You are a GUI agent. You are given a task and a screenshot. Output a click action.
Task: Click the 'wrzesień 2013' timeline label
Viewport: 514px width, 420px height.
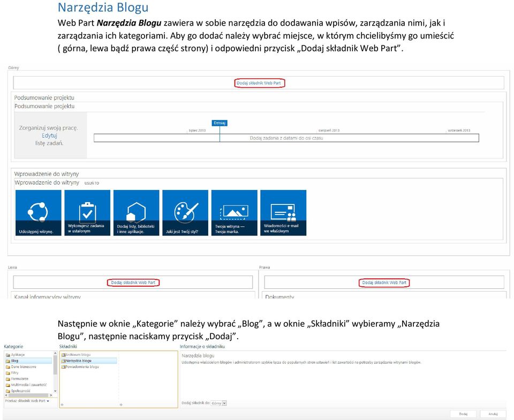(459, 131)
